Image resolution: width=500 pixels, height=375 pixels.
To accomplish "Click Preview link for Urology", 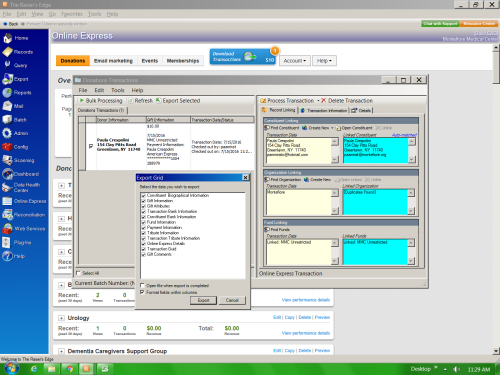I will 322,317.
